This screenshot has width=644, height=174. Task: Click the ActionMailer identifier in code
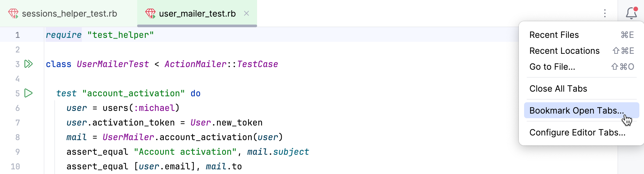pos(195,64)
